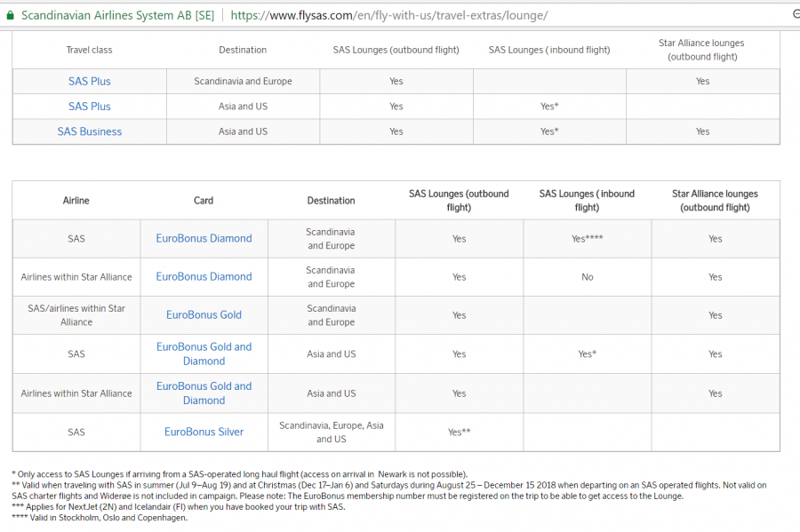
Task: Open the EuroBonus Gold link
Action: coord(204,315)
